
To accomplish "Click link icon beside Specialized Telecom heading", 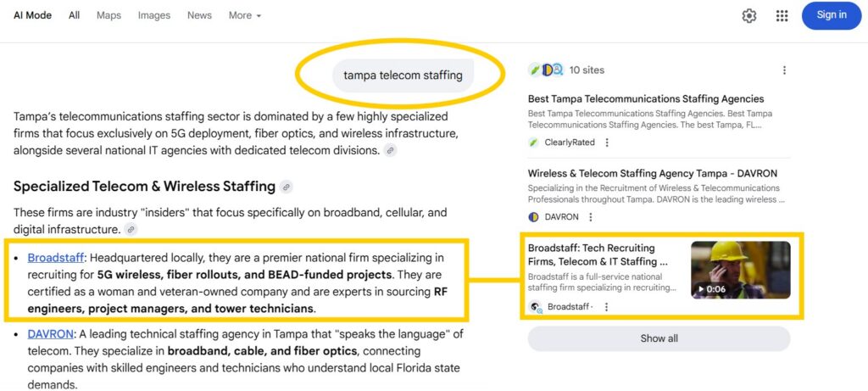I will [x=287, y=187].
